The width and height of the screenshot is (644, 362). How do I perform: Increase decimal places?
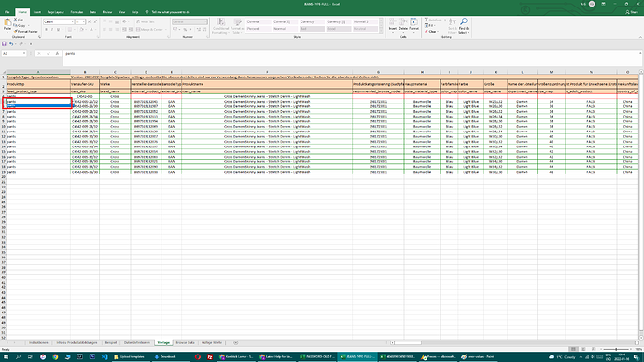click(x=199, y=30)
